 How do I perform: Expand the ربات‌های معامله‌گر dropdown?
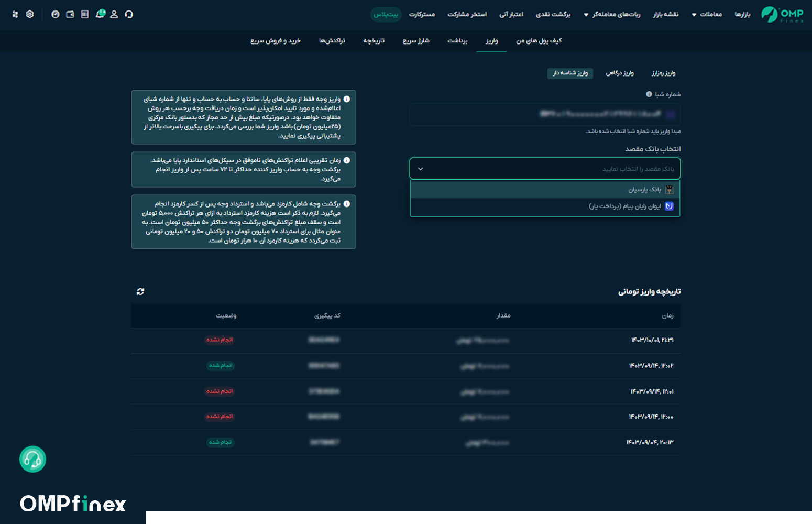(x=612, y=14)
